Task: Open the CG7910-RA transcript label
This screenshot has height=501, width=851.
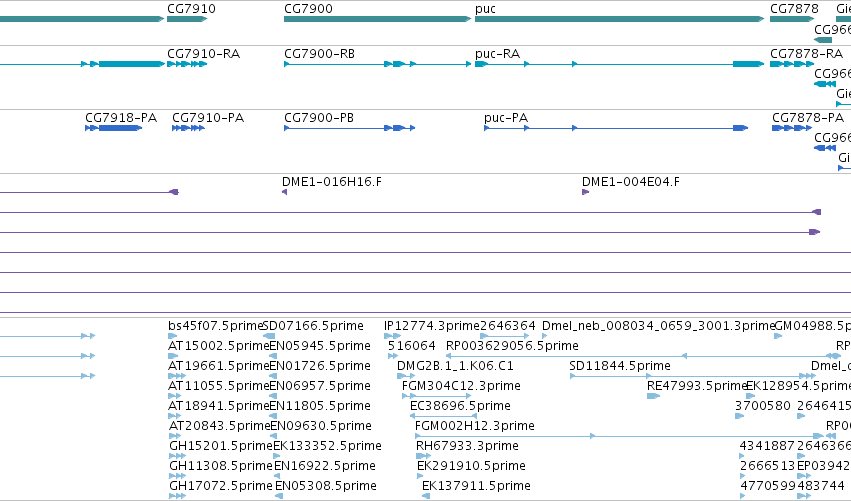Action: 204,54
